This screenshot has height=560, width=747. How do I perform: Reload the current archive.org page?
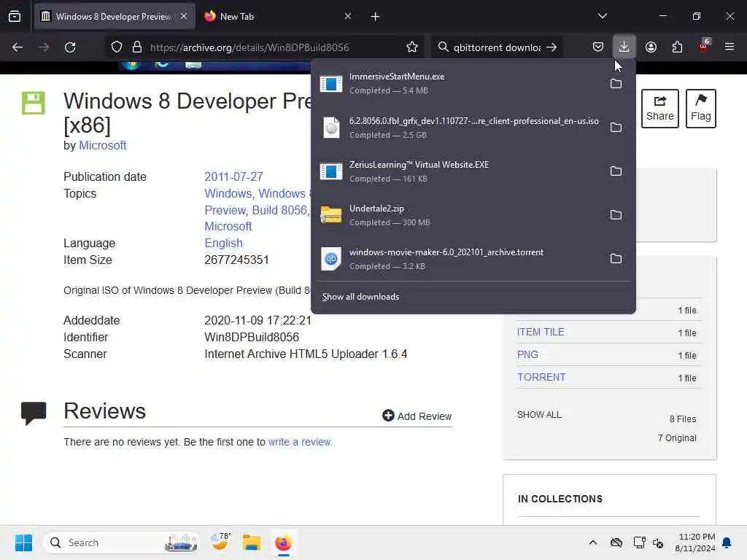[x=70, y=47]
